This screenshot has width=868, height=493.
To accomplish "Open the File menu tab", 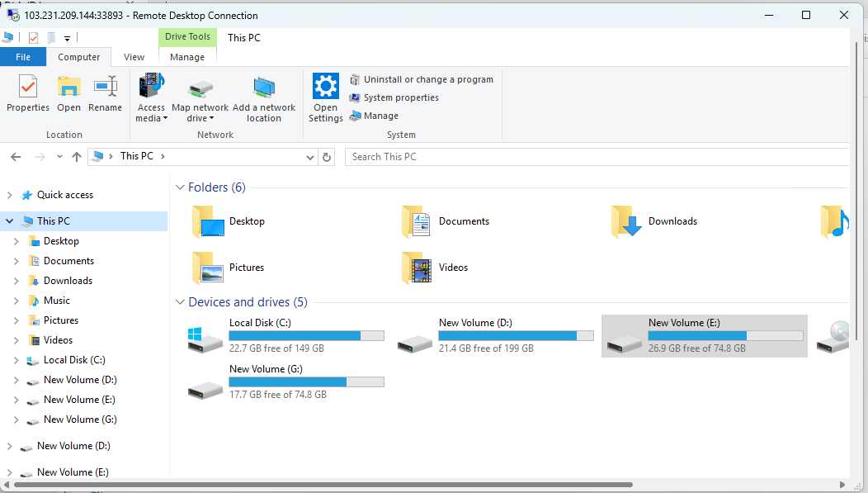I will pos(23,57).
